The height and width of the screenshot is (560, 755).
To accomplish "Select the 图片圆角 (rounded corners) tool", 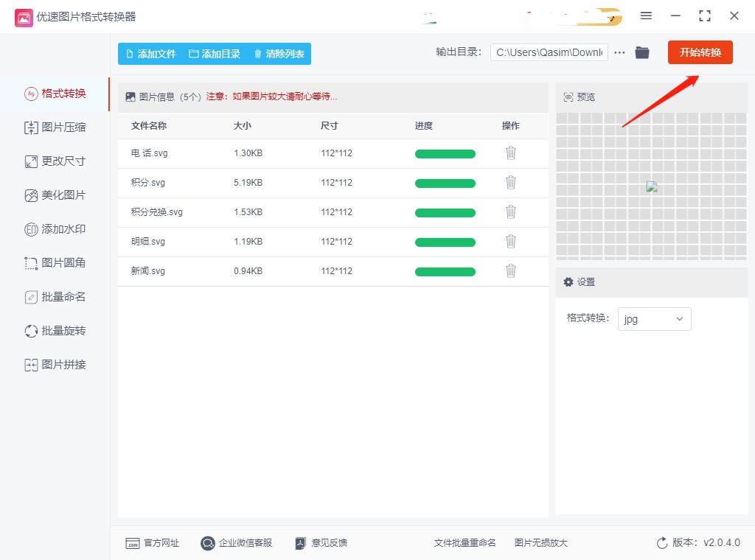I will 55,262.
